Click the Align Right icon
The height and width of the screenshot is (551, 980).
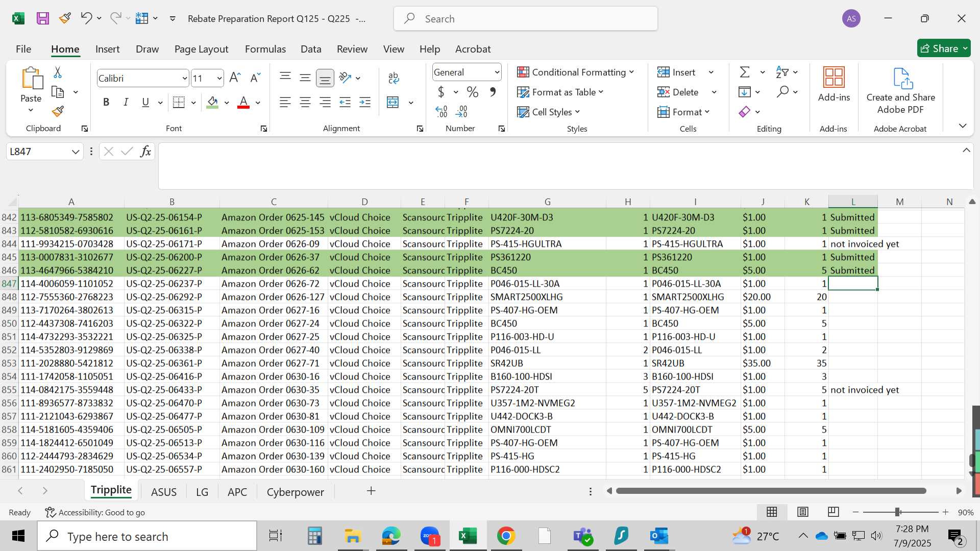click(325, 103)
